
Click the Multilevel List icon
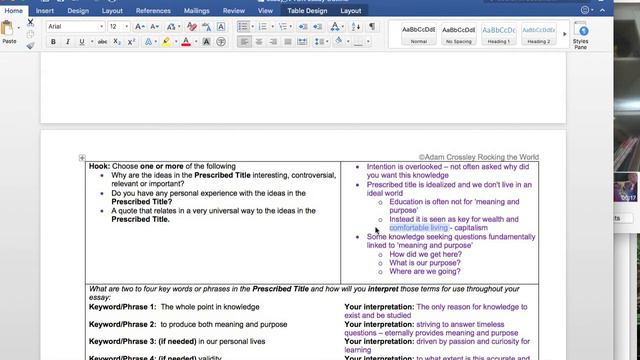pos(282,27)
